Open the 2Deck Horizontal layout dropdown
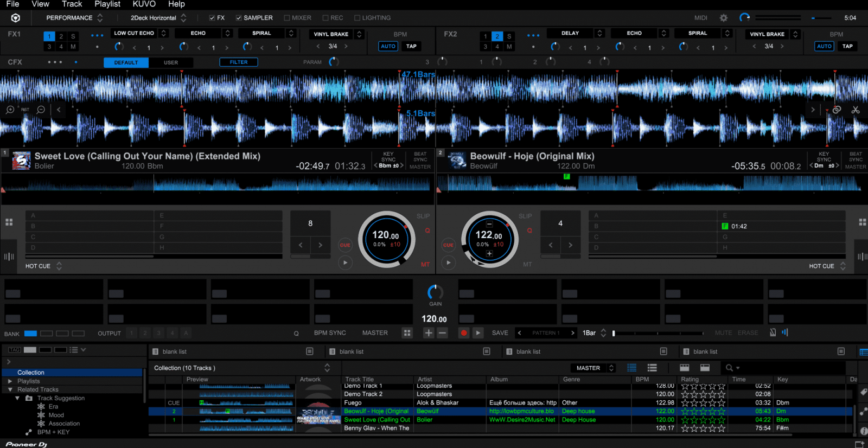868x448 pixels. 158,18
